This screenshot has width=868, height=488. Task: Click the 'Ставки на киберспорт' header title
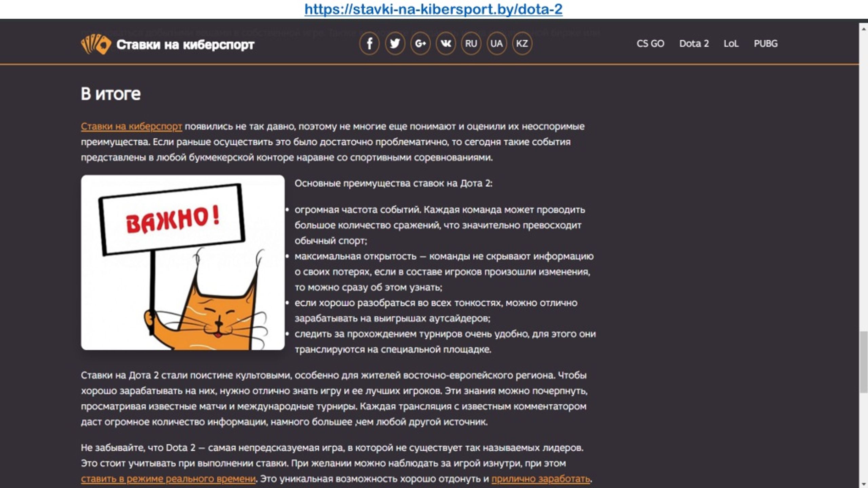coord(185,45)
